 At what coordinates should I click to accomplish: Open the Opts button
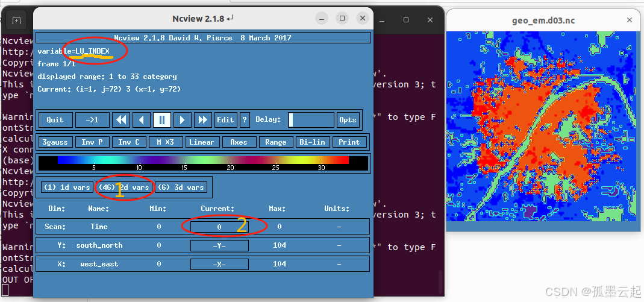[x=348, y=120]
